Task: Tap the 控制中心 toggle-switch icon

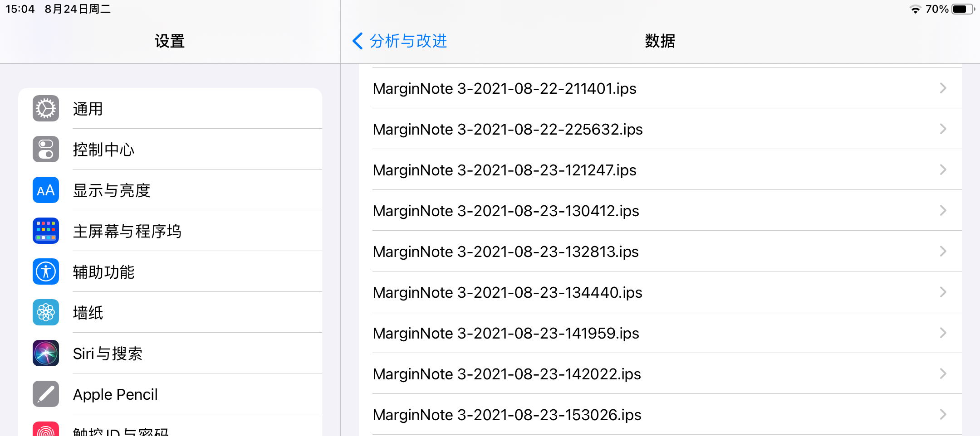Action: click(46, 149)
